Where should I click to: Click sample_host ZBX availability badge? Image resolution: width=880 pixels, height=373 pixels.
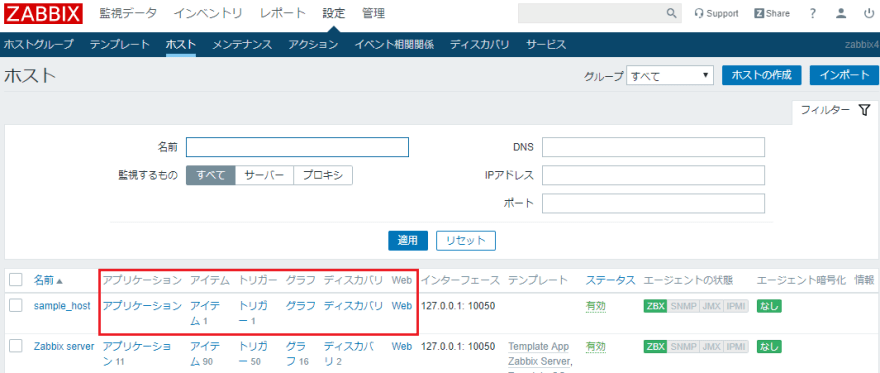point(655,306)
